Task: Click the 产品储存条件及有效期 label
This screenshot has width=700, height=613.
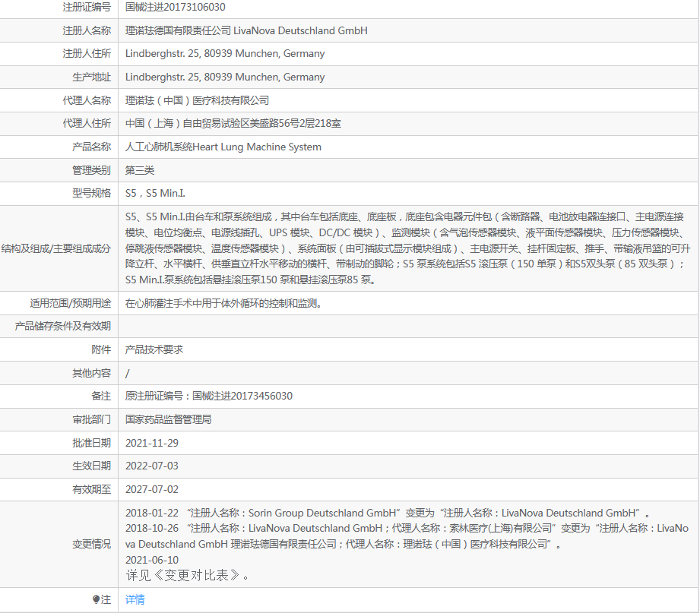Action: [x=62, y=326]
